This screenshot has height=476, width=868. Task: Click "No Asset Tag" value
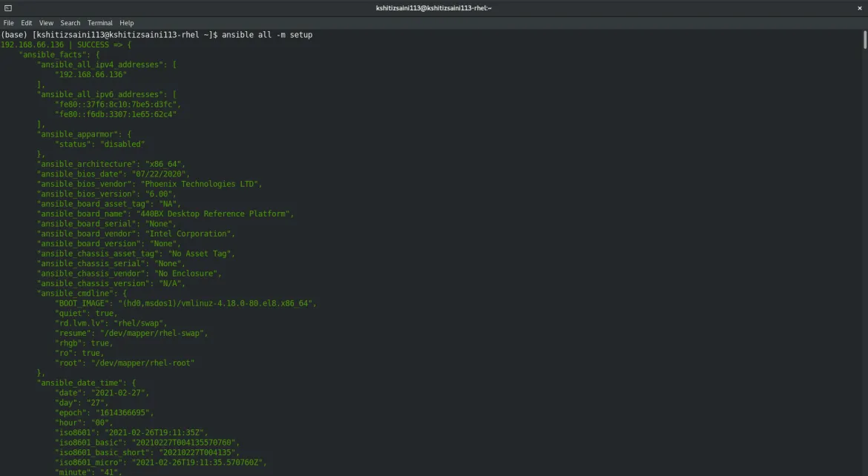[x=200, y=254]
